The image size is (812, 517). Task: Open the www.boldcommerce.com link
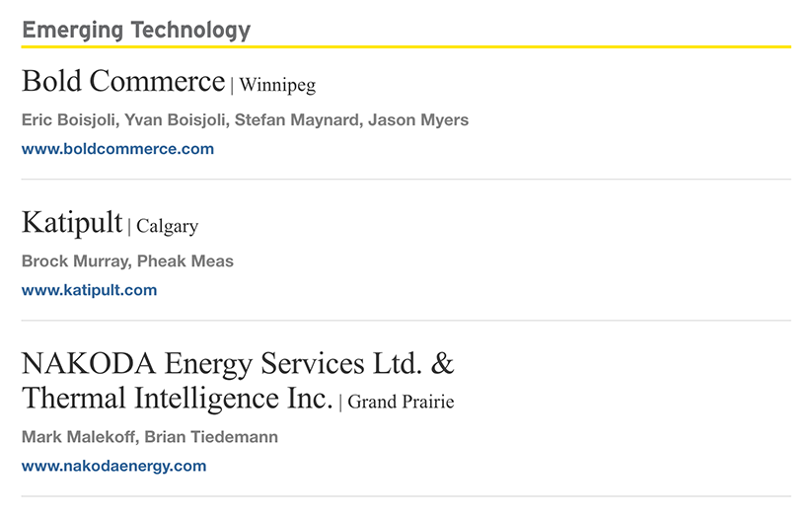point(117,149)
